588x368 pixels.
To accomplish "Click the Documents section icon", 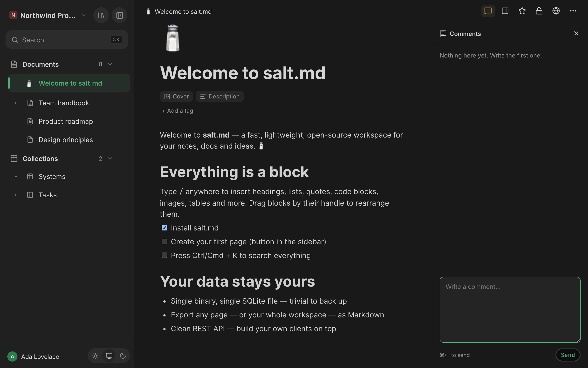I will click(14, 64).
